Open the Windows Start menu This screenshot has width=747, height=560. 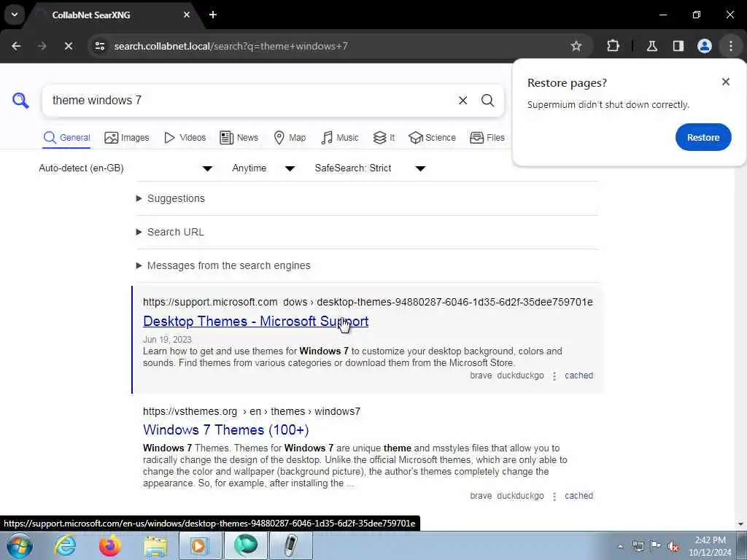(x=19, y=545)
